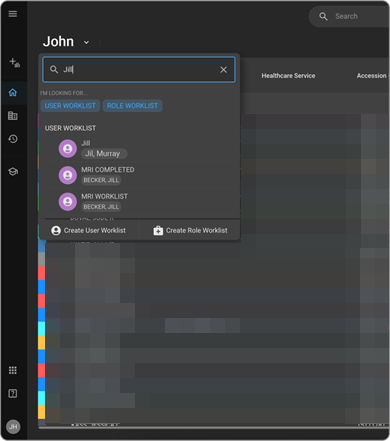
Task: Click avatar icon of MRI COMPLETED worklist
Action: click(68, 175)
